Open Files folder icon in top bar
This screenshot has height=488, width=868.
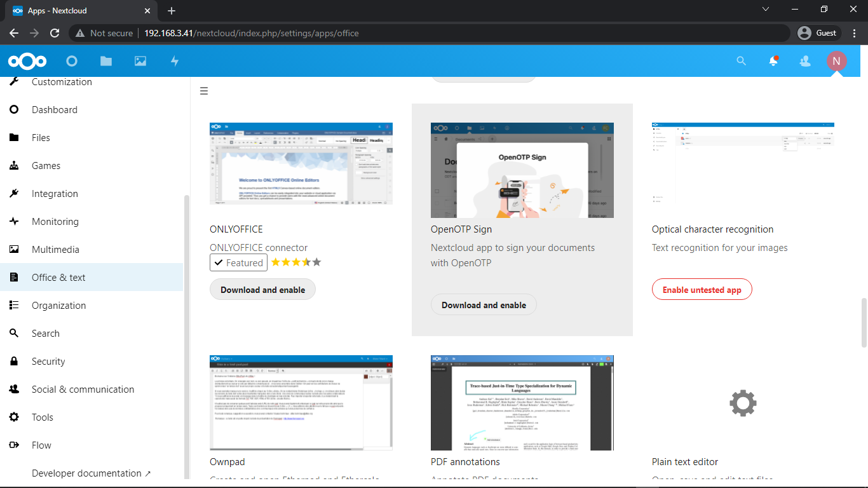tap(106, 61)
